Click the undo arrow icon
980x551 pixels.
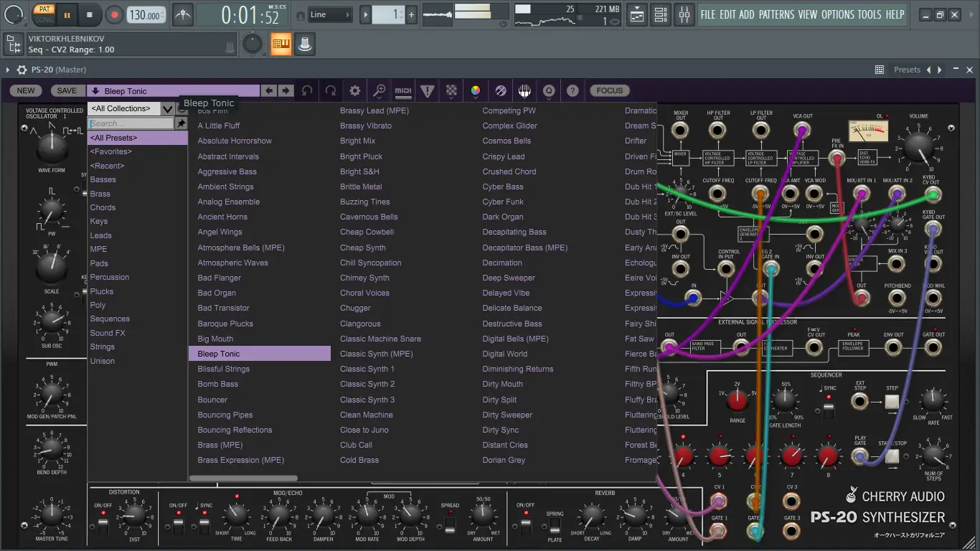[x=307, y=91]
